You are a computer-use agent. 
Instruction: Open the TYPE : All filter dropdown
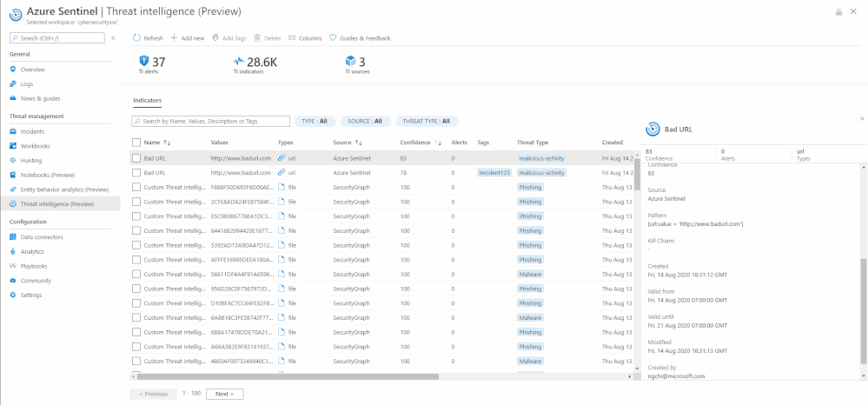coord(315,121)
